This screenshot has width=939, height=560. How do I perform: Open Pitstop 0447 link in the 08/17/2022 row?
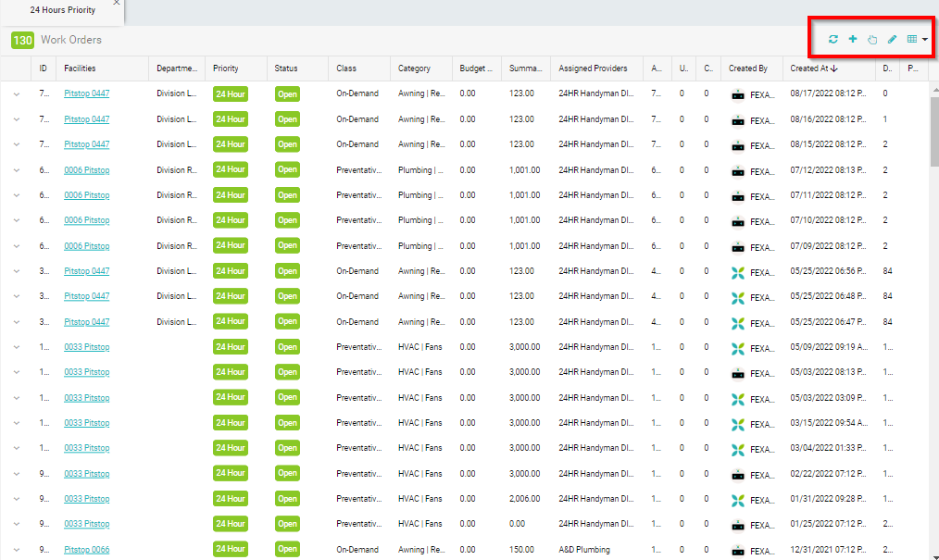point(86,93)
